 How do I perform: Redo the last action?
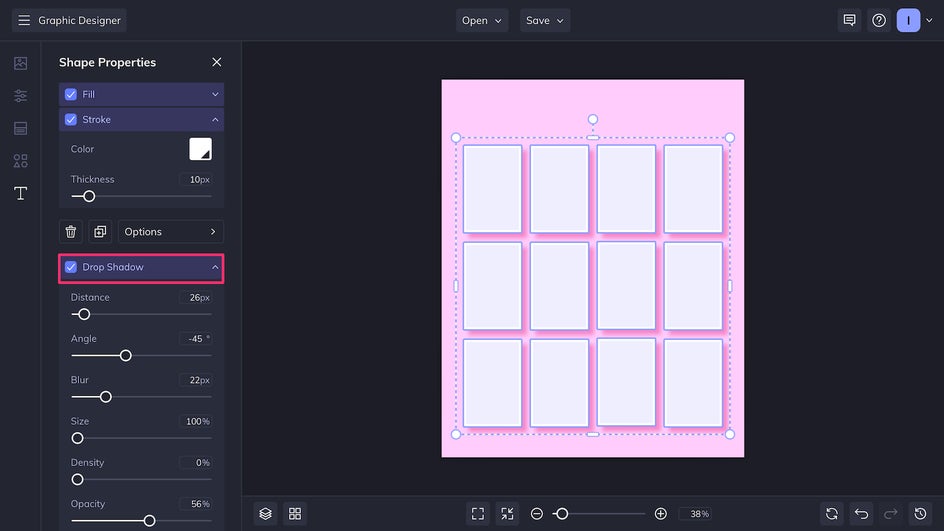(x=891, y=514)
